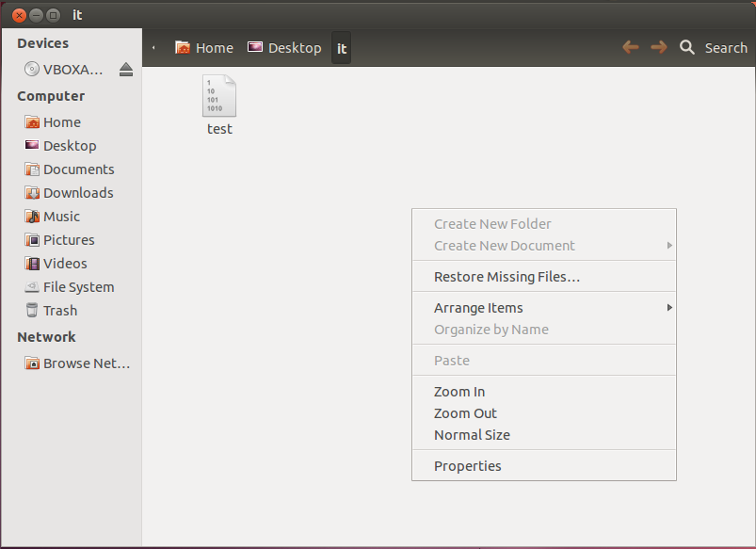Click the Downloads label in sidebar

coord(78,193)
